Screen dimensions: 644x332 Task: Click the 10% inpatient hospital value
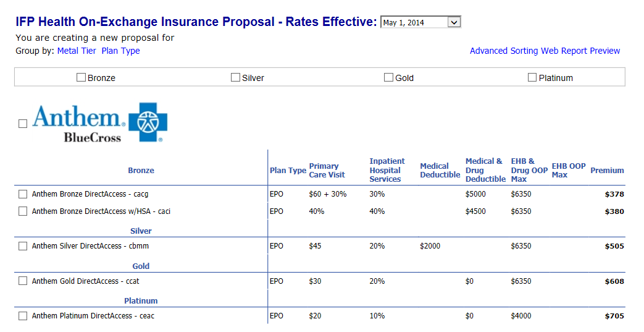click(x=377, y=315)
